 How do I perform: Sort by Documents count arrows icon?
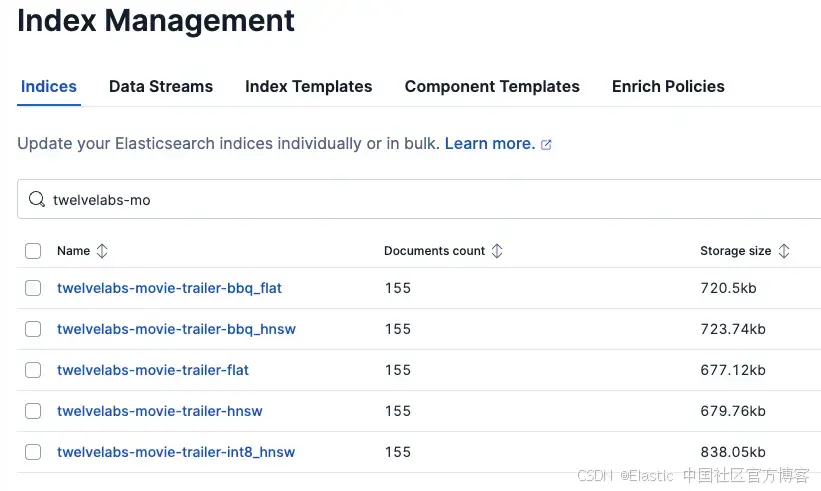tap(497, 251)
